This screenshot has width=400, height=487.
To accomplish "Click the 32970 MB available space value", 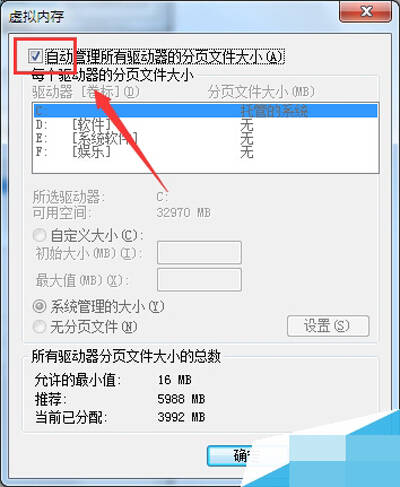I will pyautogui.click(x=184, y=213).
